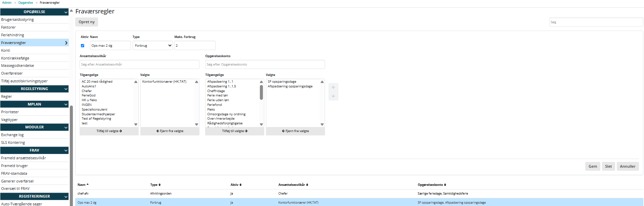Viewport: 644px width, 206px height.
Task: Sort table by Opgørelseskonto column
Action: [x=431, y=185]
